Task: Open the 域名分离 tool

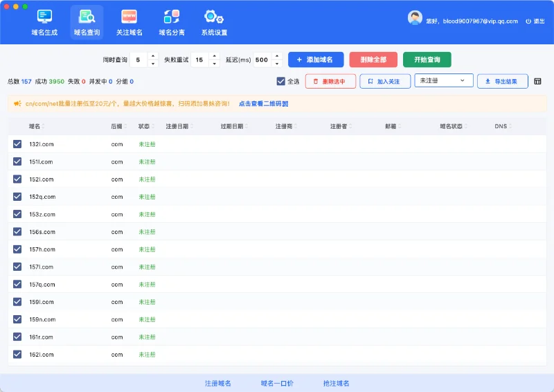Action: (172, 23)
